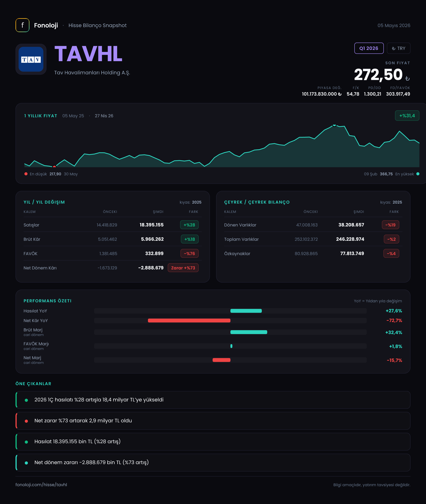Click red bullet of Net zarar %73 highlight
426x504 pixels.
pyautogui.click(x=26, y=421)
